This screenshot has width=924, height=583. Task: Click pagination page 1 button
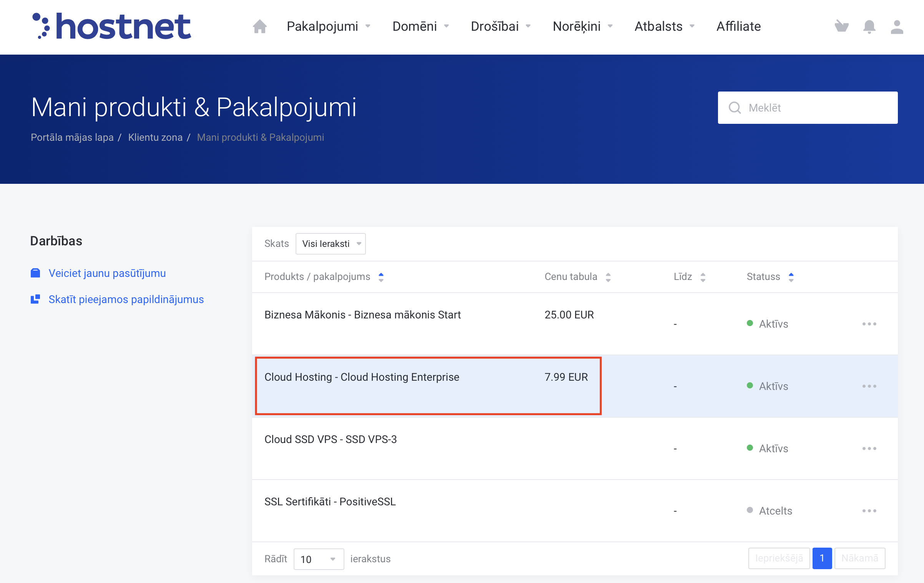click(x=822, y=558)
